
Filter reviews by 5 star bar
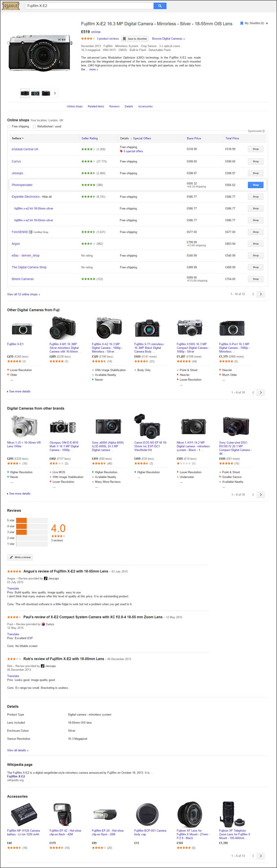click(x=32, y=520)
